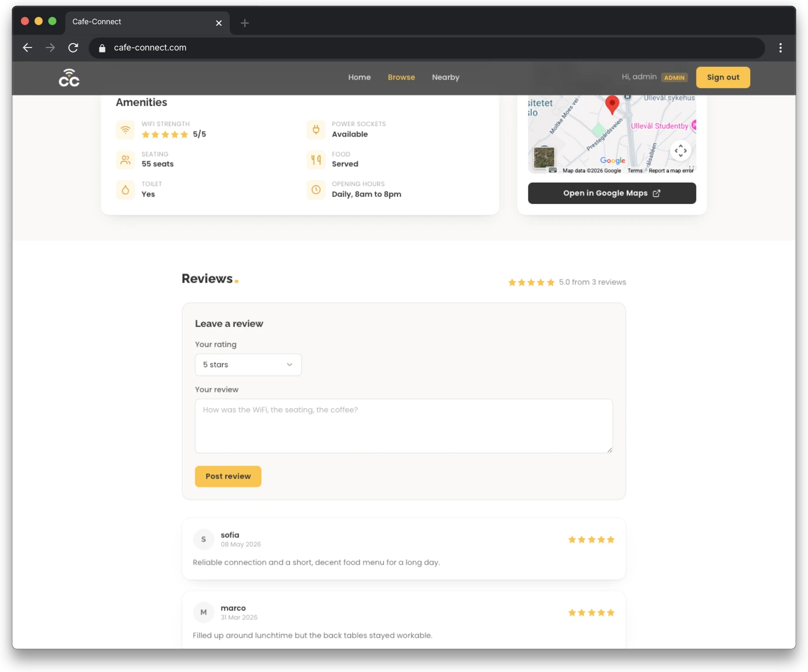The height and width of the screenshot is (672, 808).
Task: Click the ADMIN badge
Action: pyautogui.click(x=674, y=78)
